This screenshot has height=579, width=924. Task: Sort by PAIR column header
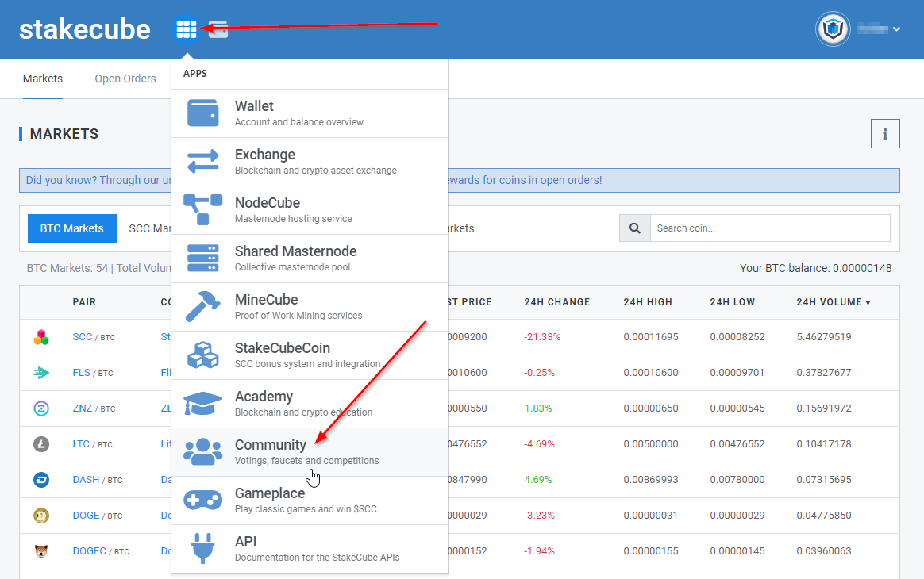pos(84,302)
